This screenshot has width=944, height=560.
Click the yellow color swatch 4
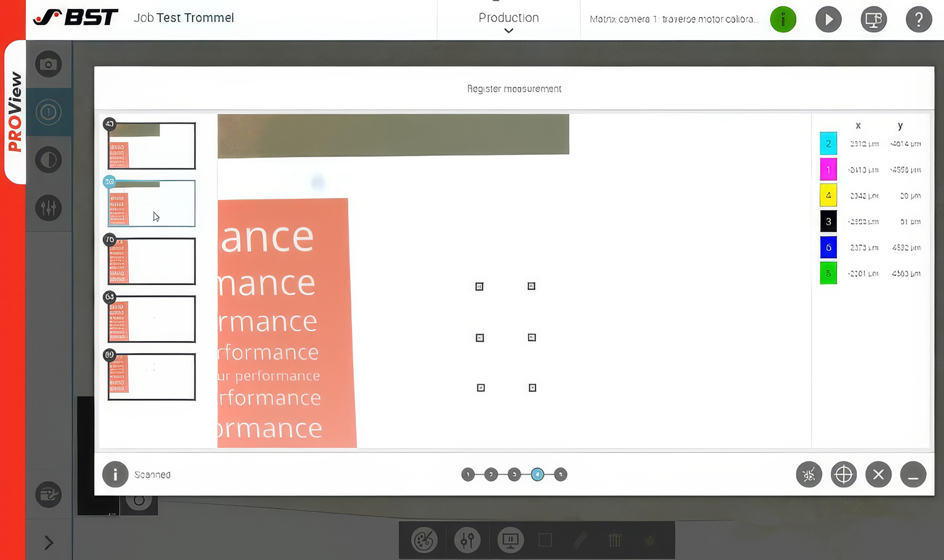click(828, 195)
